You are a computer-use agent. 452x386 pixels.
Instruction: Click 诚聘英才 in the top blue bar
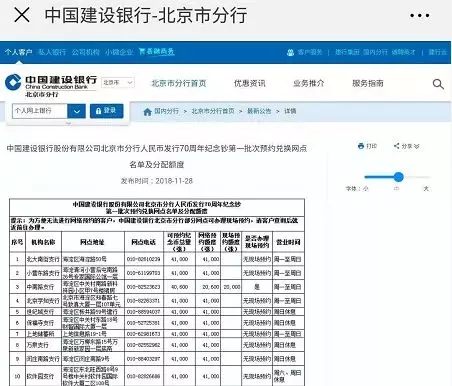point(403,52)
